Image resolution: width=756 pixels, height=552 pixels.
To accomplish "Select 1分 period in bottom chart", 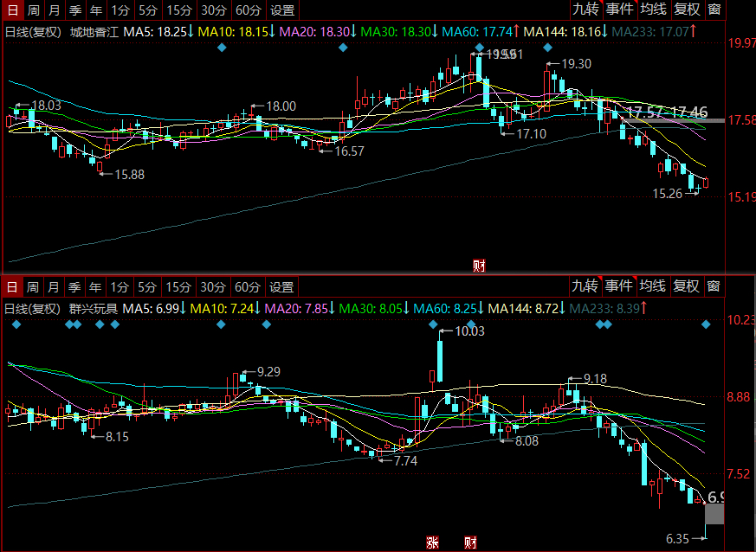I will pyautogui.click(x=120, y=287).
